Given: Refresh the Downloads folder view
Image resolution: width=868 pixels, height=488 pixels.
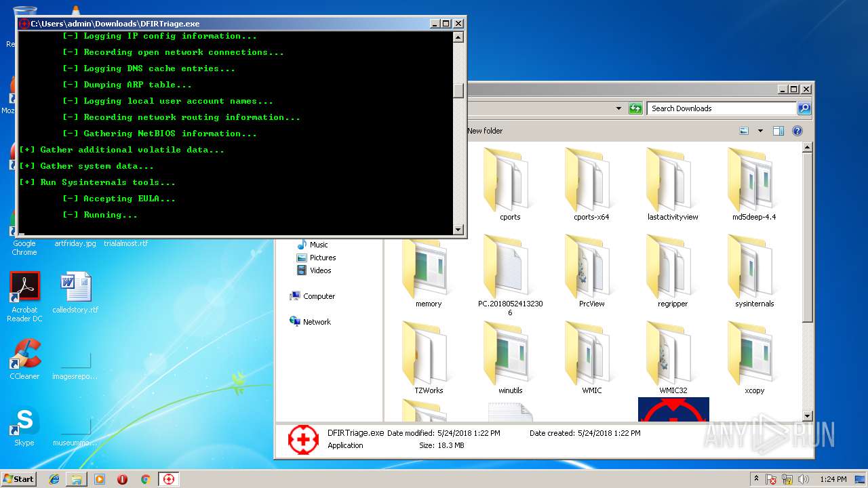Looking at the screenshot, I should click(x=635, y=108).
